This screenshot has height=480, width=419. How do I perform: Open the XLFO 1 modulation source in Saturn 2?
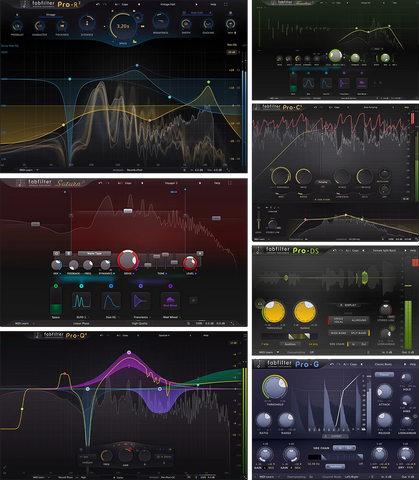pyautogui.click(x=81, y=301)
